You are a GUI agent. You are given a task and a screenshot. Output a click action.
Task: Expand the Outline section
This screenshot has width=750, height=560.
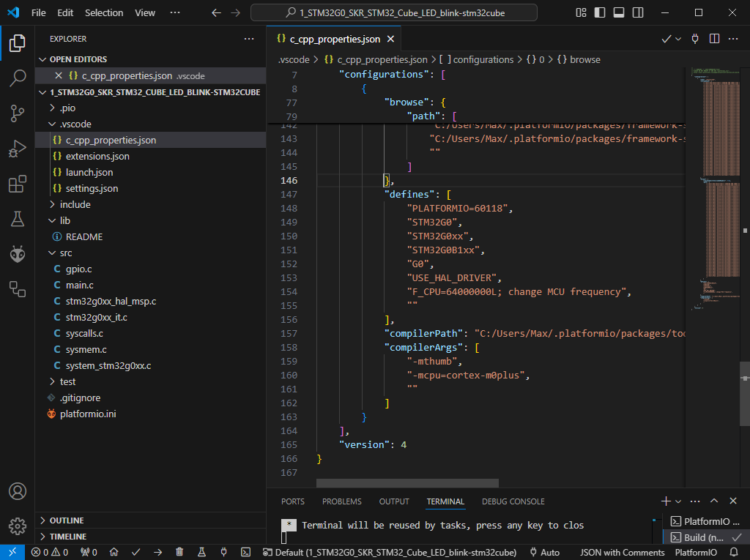(151, 520)
